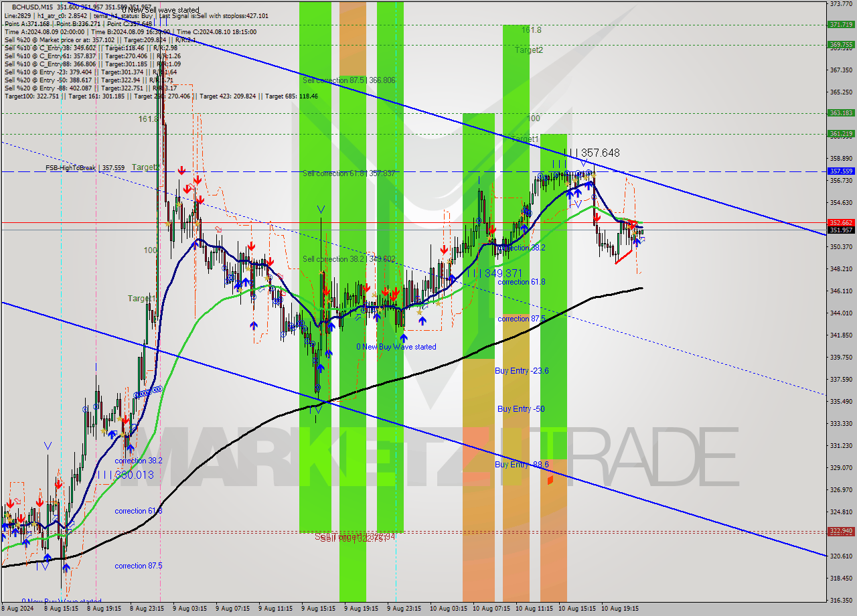
Task: Click the 'Sell %20 @ Entry -50: 388.617' row
Action: point(90,80)
